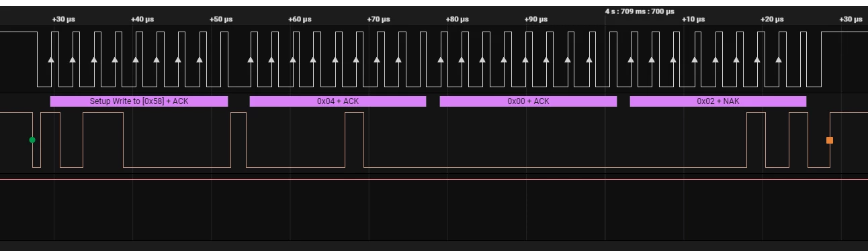
Task: Click the orange I2C stop condition square
Action: click(830, 140)
